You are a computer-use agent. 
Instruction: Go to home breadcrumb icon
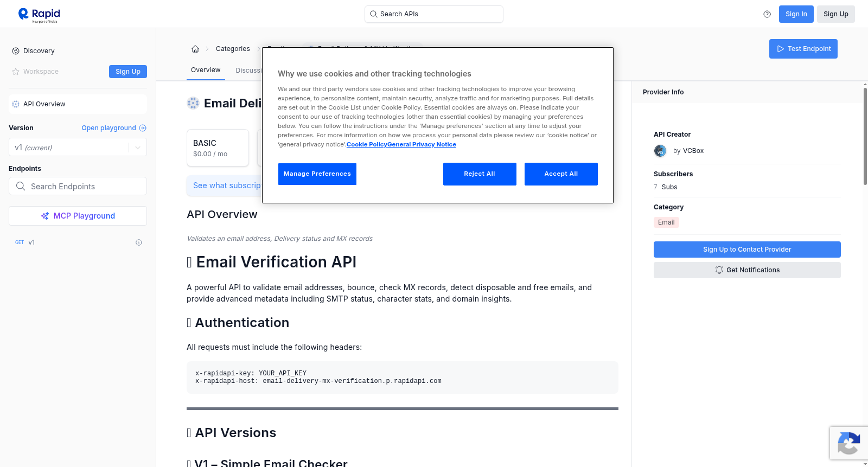tap(195, 49)
